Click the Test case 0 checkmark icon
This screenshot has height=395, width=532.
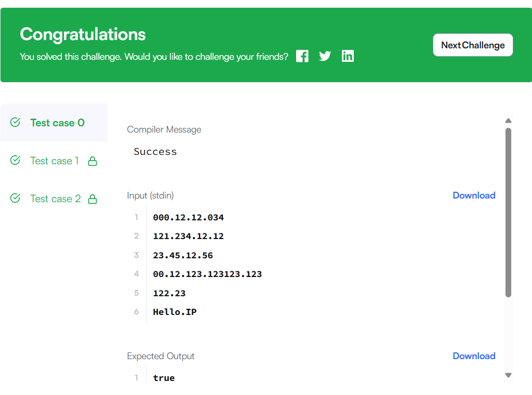tap(15, 122)
